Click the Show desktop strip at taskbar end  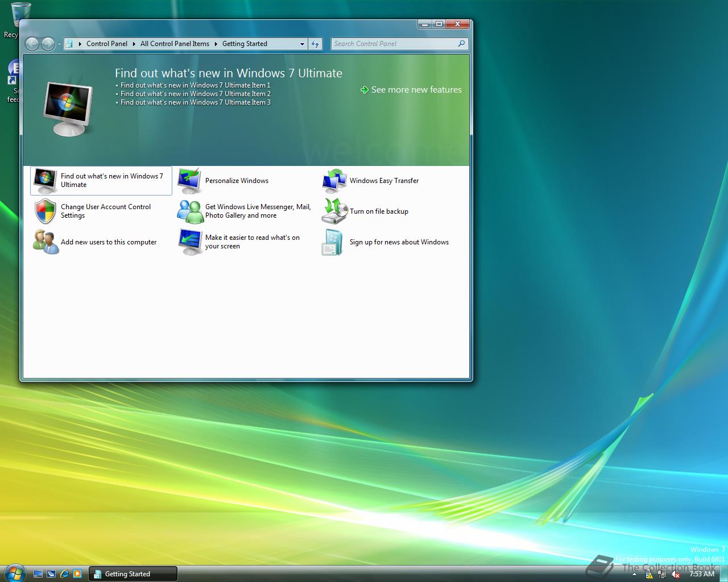[723, 574]
